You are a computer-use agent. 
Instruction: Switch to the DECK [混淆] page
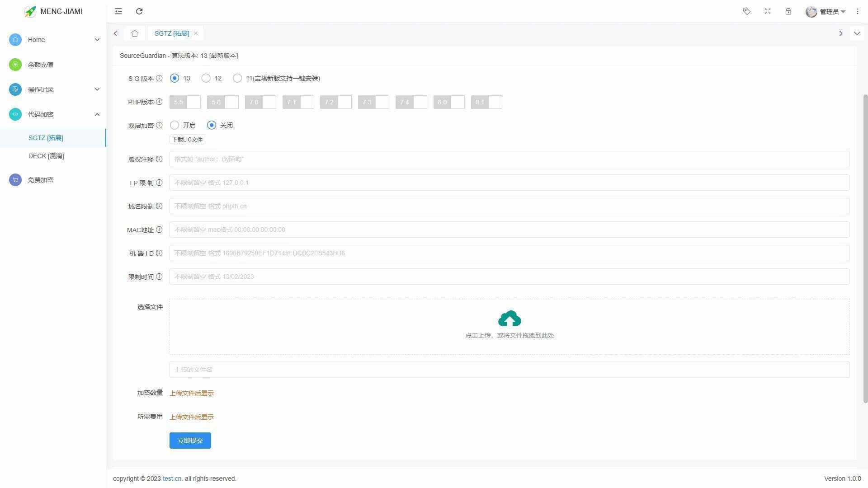click(46, 156)
